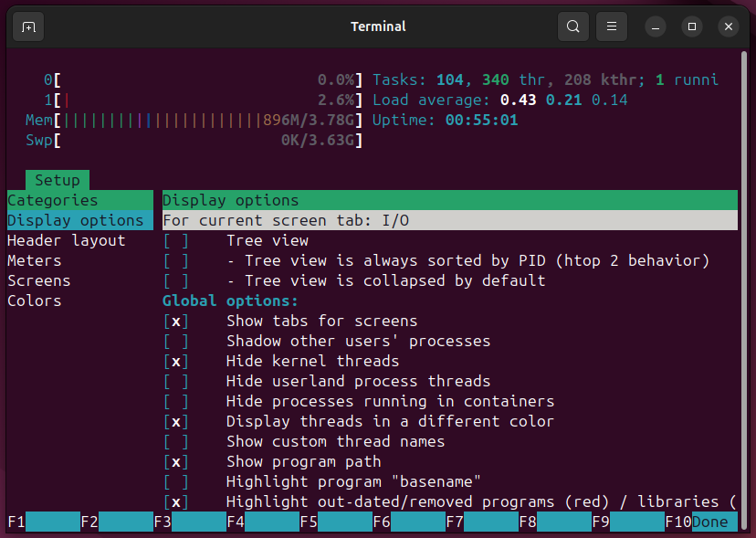The image size is (756, 538).
Task: Open the hamburger menu in the title bar
Action: [x=612, y=26]
